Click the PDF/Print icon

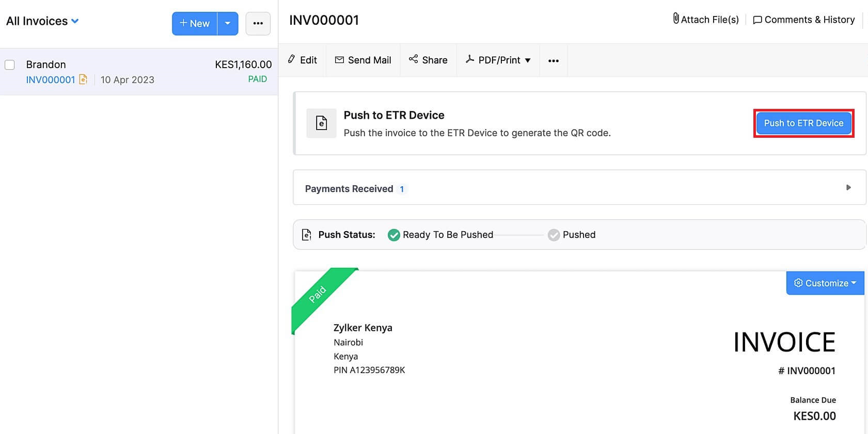point(470,59)
